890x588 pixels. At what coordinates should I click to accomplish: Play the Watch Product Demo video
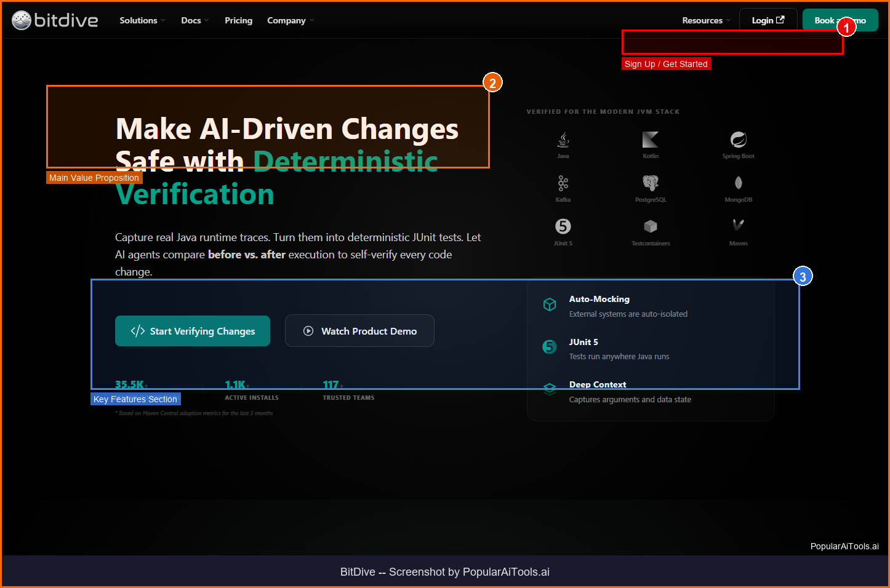tap(359, 331)
